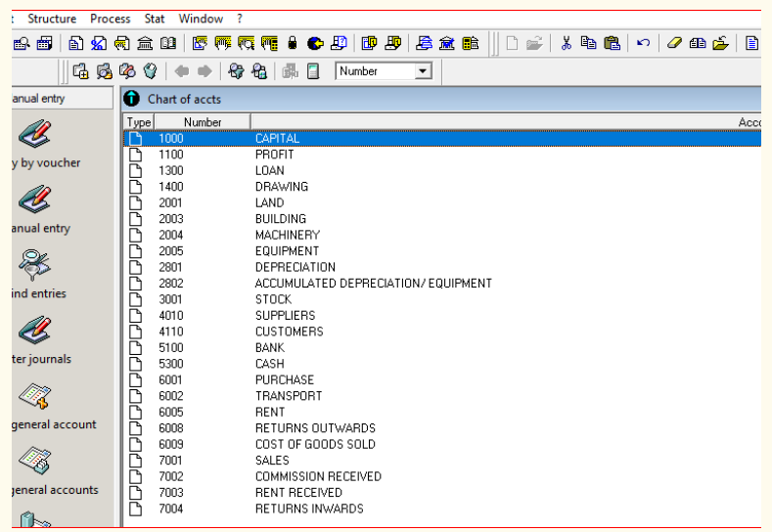Select account 7002 COMMISSION RECEIVED

click(441, 476)
